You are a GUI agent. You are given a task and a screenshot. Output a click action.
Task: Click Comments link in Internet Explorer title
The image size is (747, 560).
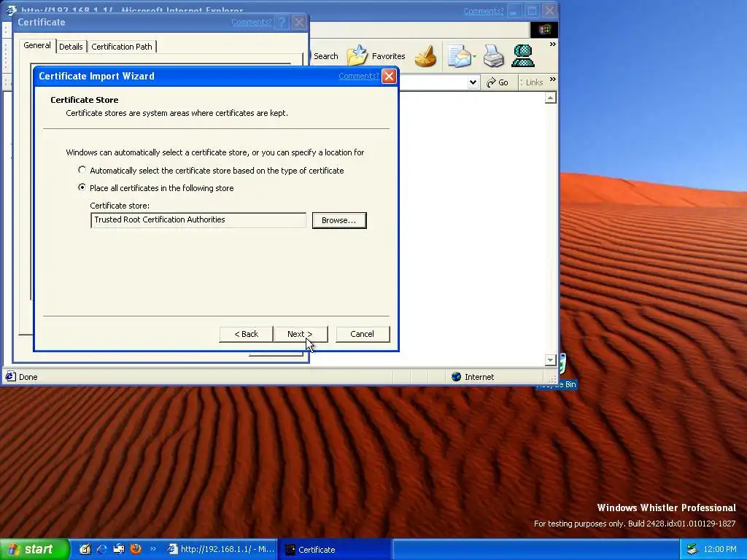coord(484,11)
